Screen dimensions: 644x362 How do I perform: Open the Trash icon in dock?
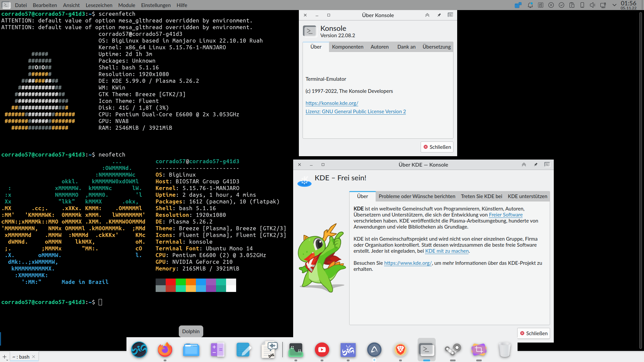(504, 350)
